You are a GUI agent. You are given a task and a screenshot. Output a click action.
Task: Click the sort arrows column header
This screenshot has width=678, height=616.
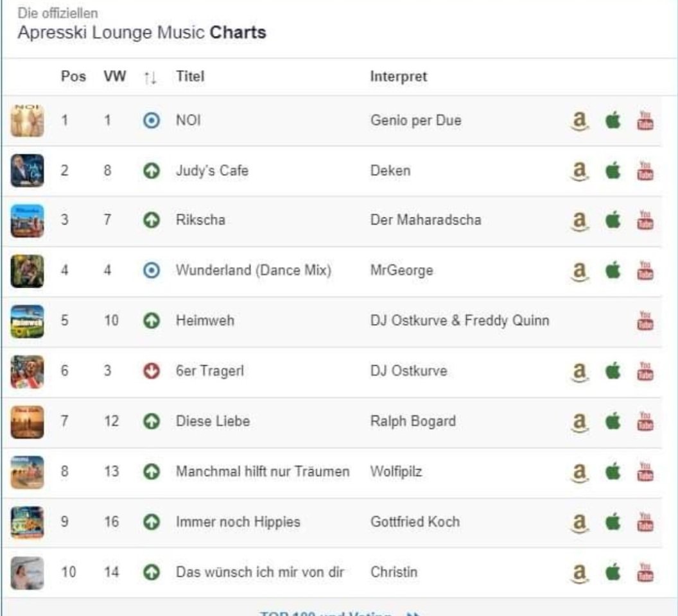tap(150, 77)
